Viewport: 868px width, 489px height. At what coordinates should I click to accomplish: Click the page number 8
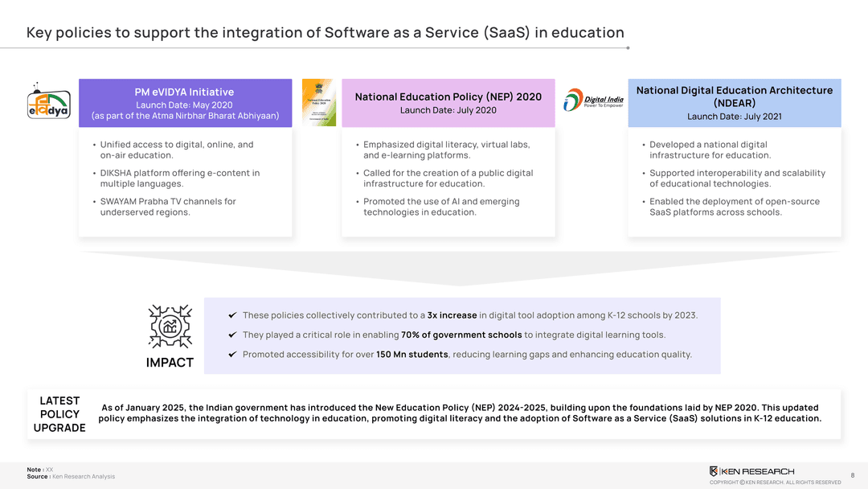[852, 475]
